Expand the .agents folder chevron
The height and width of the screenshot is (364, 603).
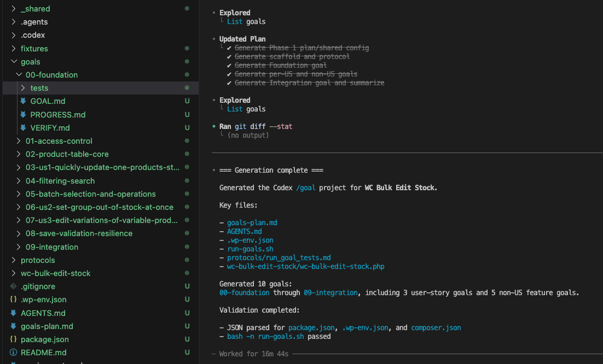pyautogui.click(x=14, y=21)
